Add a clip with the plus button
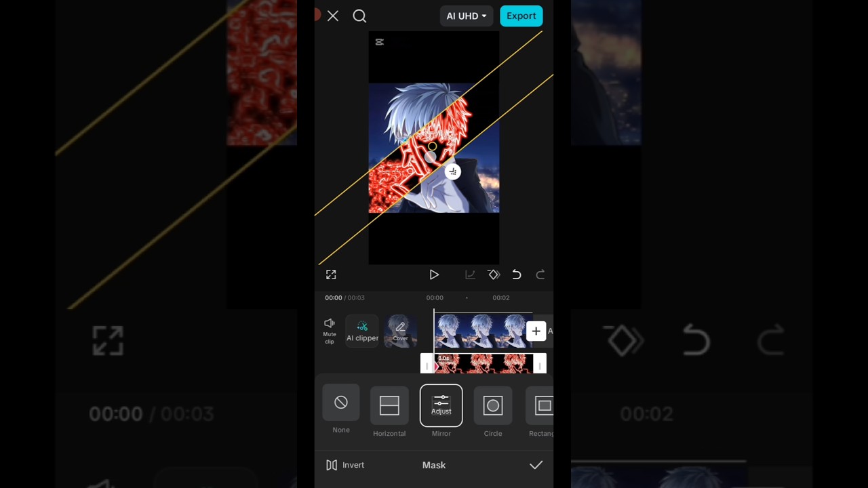868x488 pixels. 536,331
